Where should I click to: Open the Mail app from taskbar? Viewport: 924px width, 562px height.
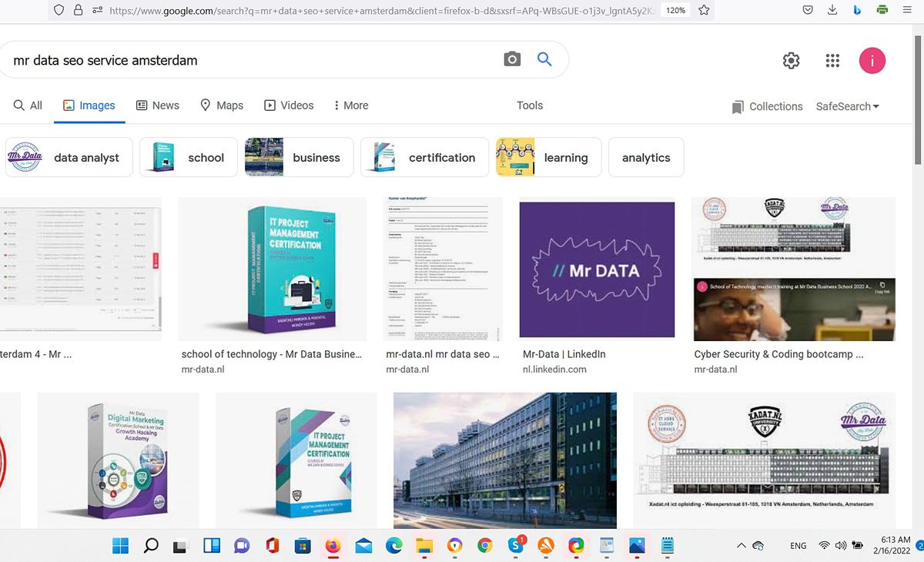point(363,546)
